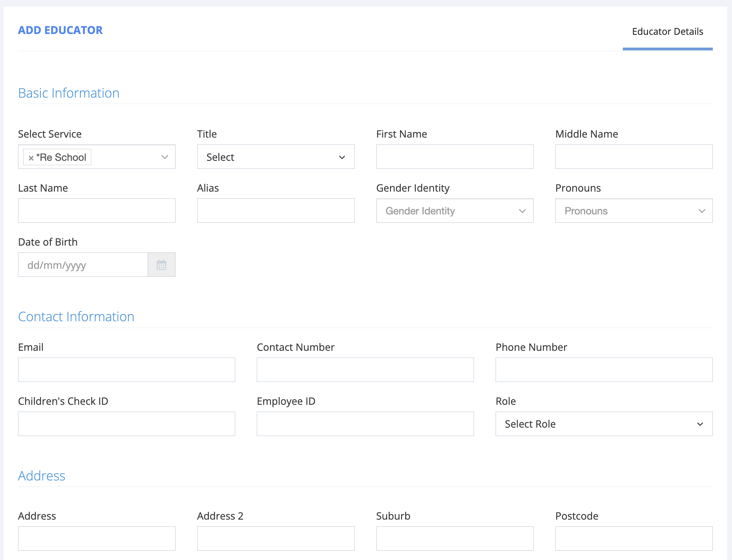Click the Alias input field
Viewport: 732px width, 560px height.
pyautogui.click(x=275, y=210)
